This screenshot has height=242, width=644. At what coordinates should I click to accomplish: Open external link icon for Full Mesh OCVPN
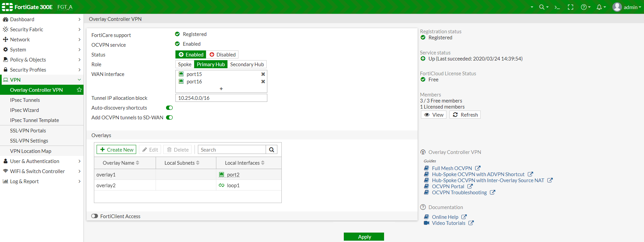click(x=478, y=168)
